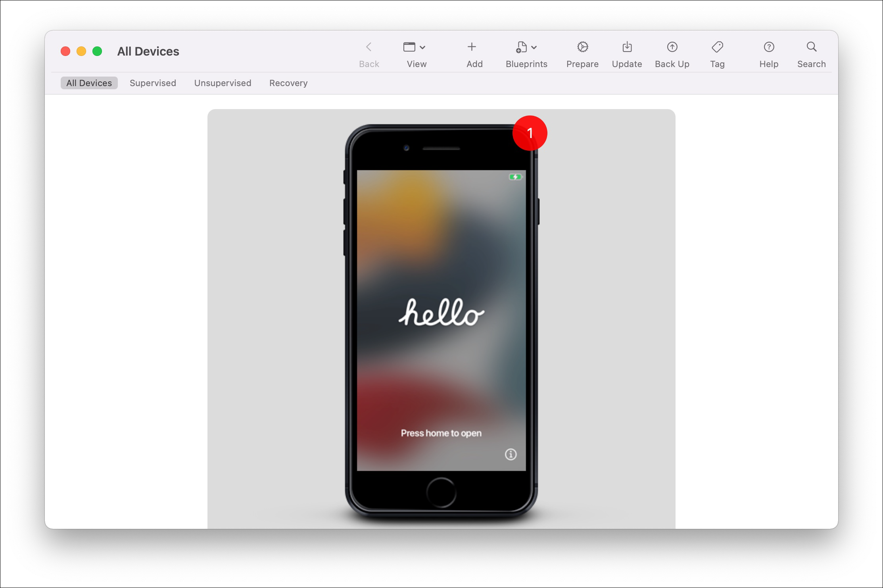The image size is (883, 588).
Task: Click the Back Up arrow icon
Action: [672, 47]
